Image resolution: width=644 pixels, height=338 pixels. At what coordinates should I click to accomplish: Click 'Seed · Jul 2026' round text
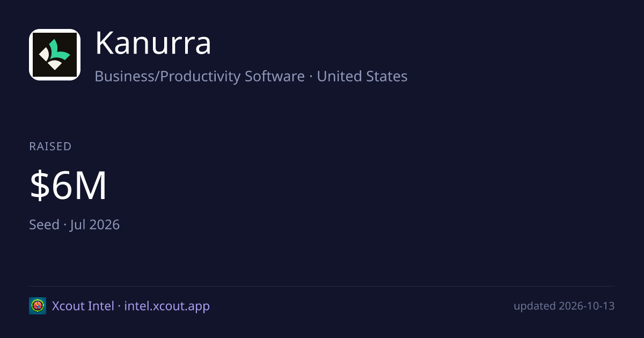tap(75, 224)
